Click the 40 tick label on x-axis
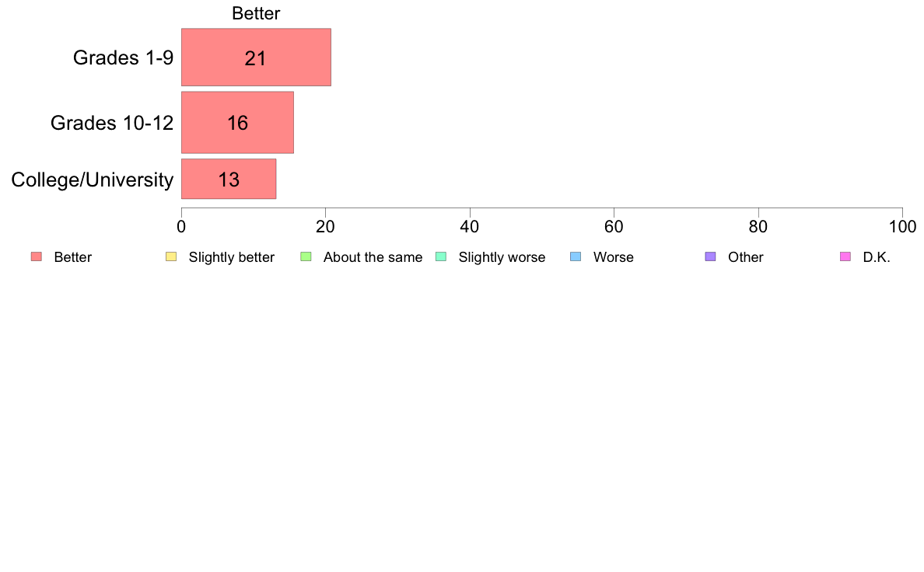 tap(470, 227)
